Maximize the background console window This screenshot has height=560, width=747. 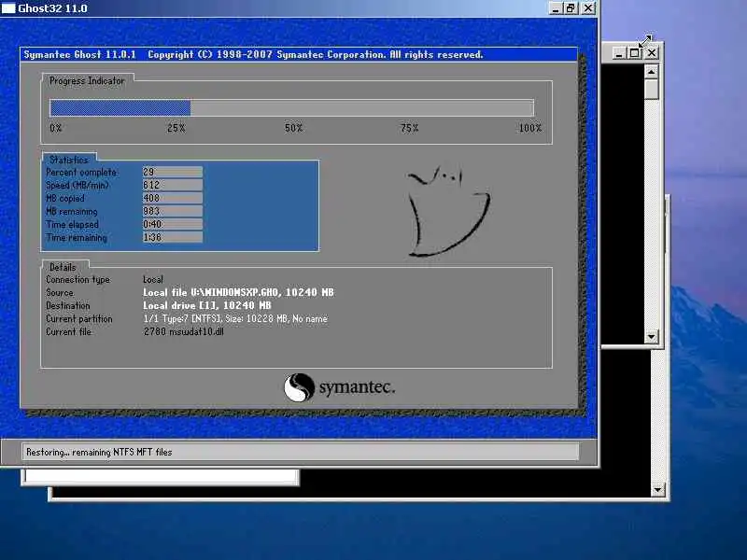[634, 53]
